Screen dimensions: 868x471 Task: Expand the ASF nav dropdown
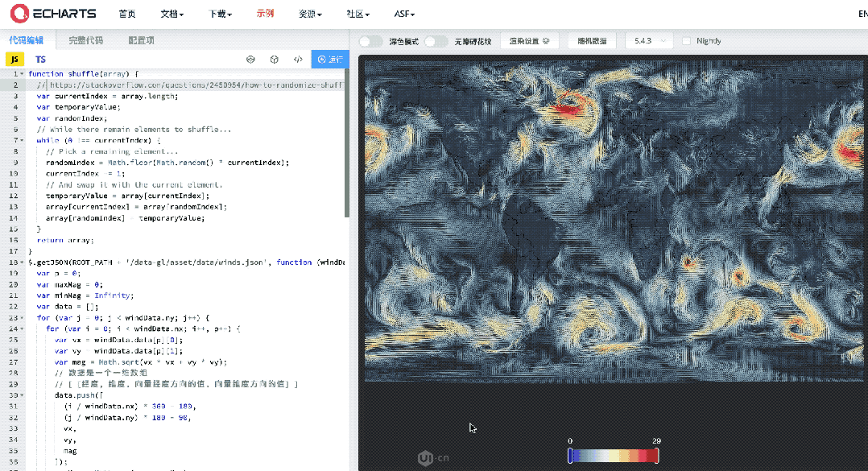tap(404, 14)
